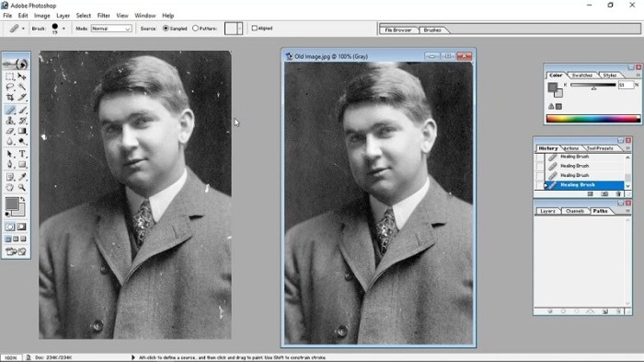Screen dimensions: 644x362
Task: Select the Notes tool
Action: coord(10,177)
